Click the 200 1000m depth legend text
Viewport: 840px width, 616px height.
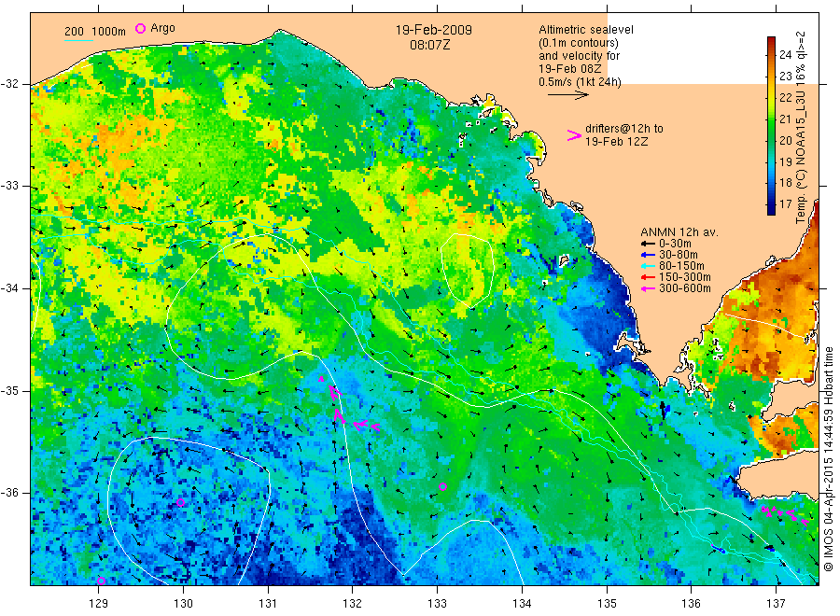pyautogui.click(x=95, y=31)
